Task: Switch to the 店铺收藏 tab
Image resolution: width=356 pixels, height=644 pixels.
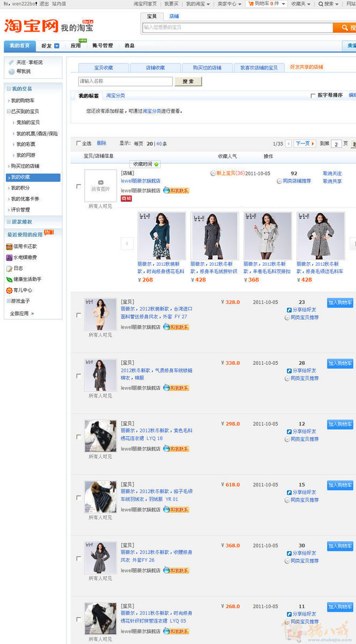Action: point(155,68)
